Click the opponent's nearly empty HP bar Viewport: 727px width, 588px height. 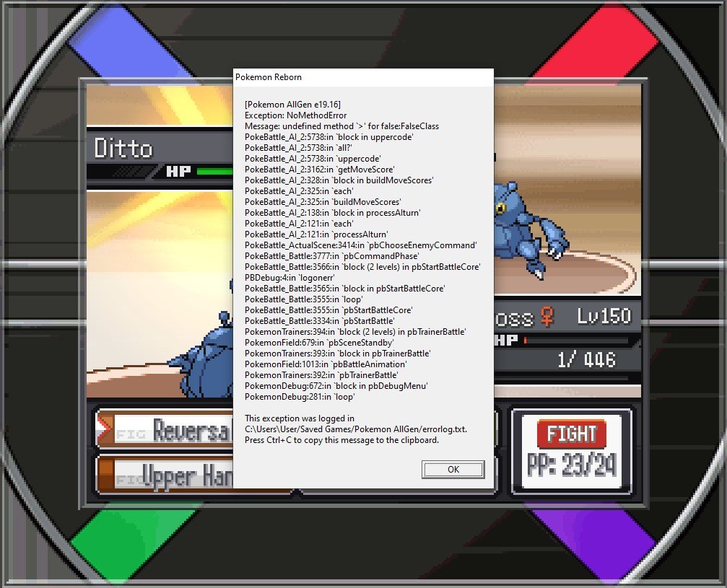(575, 340)
